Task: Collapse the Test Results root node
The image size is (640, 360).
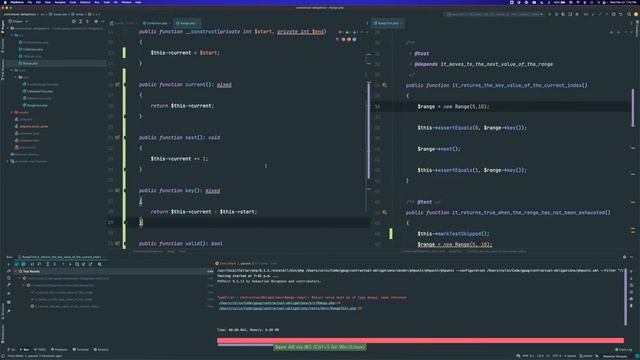Action: [x=16, y=271]
